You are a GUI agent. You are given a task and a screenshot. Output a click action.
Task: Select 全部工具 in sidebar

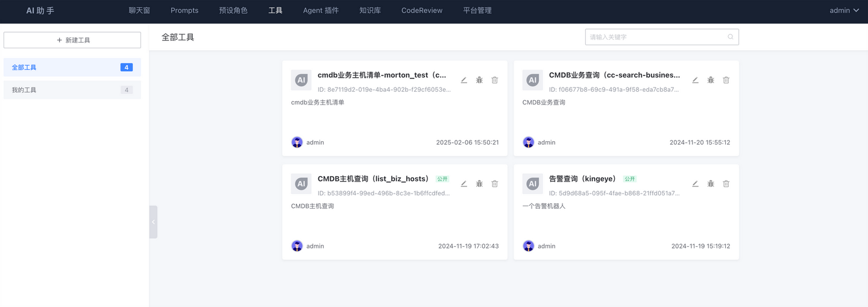pos(72,67)
